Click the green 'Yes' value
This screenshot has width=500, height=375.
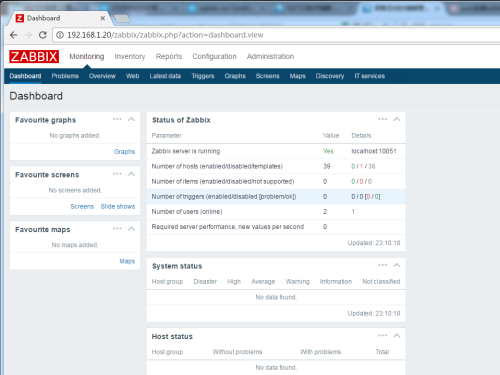(x=328, y=151)
